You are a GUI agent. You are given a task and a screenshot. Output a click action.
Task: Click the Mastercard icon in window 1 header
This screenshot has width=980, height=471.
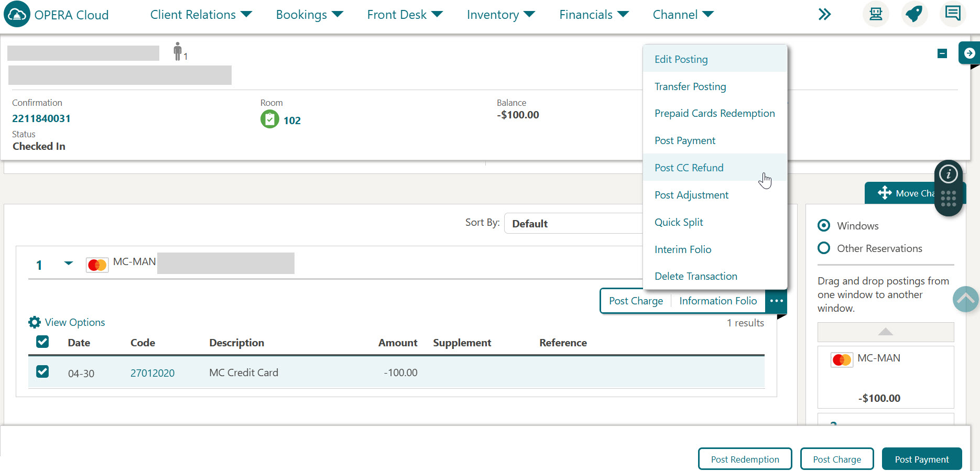pyautogui.click(x=97, y=265)
